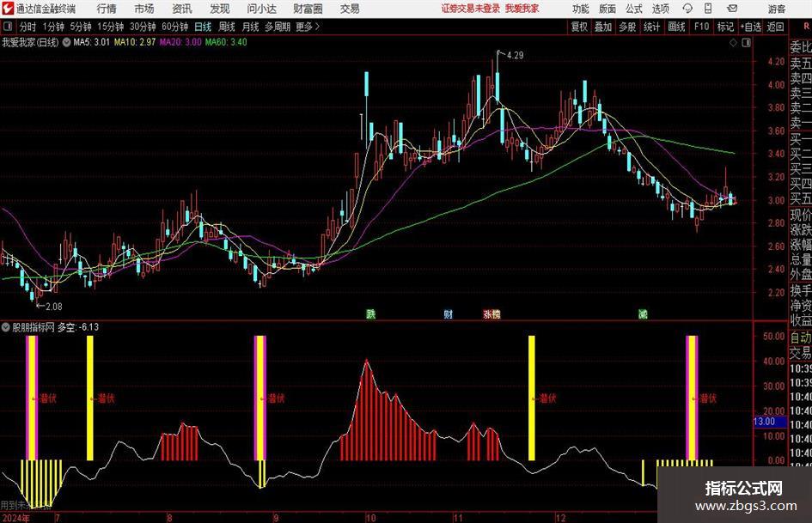This screenshot has width=812, height=523.
Task: Open the mobile phone icon in title bar
Action: point(708,9)
